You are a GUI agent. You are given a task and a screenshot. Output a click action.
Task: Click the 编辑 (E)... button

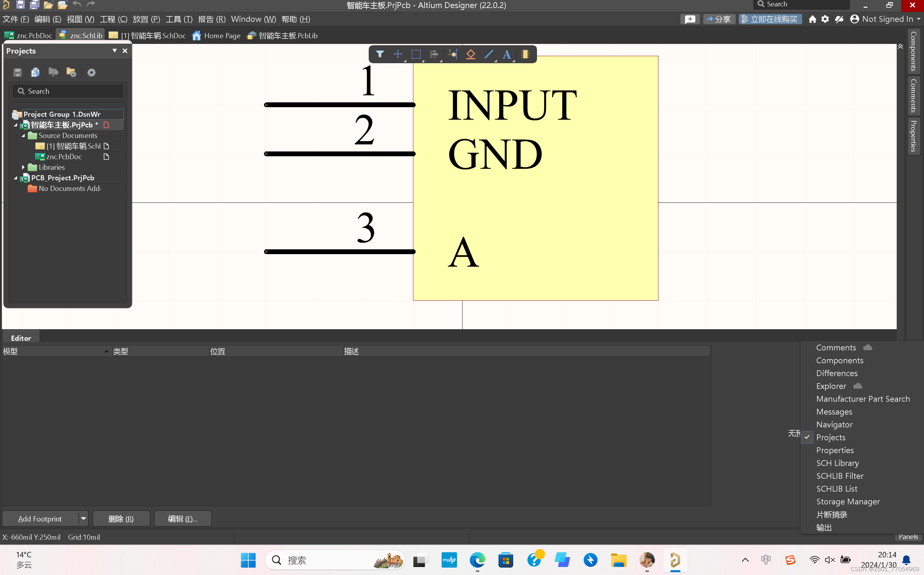183,519
